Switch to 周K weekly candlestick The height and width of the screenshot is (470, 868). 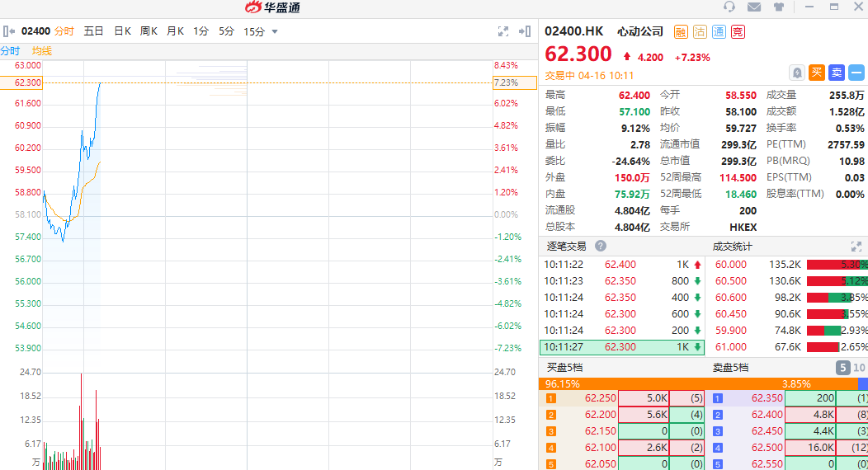[149, 31]
